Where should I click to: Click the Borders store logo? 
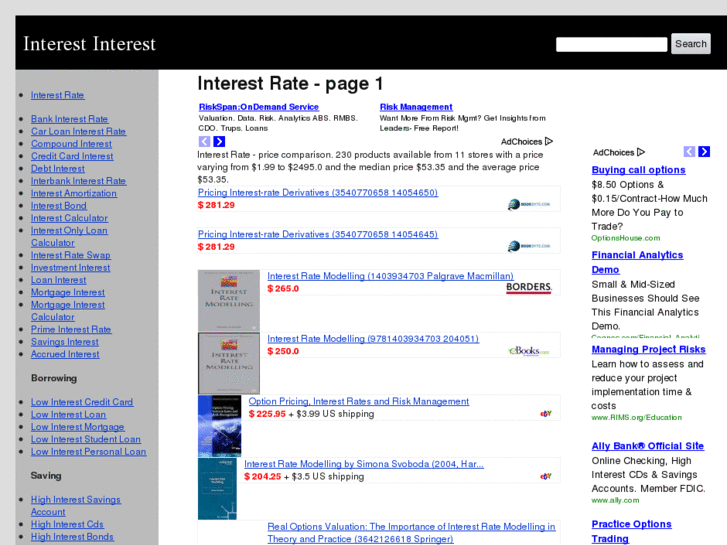click(529, 288)
